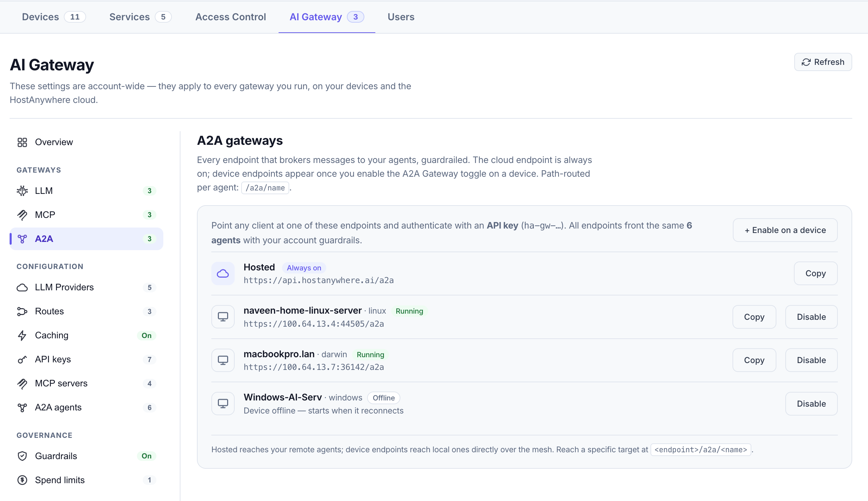
Task: Click the Guardrails On status badge
Action: pos(146,456)
